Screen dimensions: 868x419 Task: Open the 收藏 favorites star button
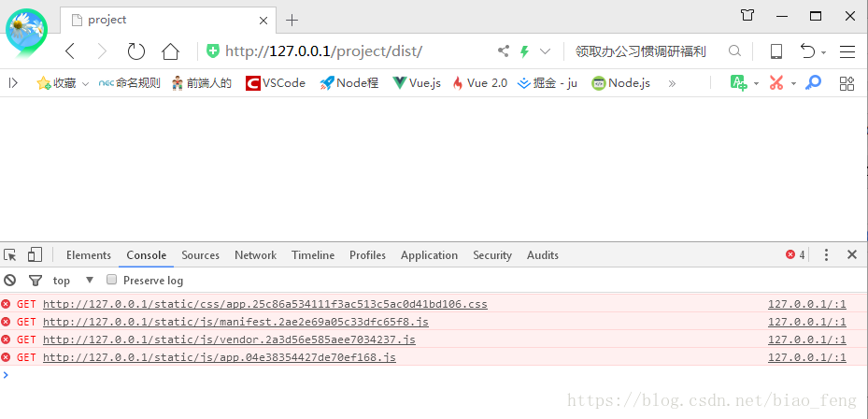tap(56, 83)
